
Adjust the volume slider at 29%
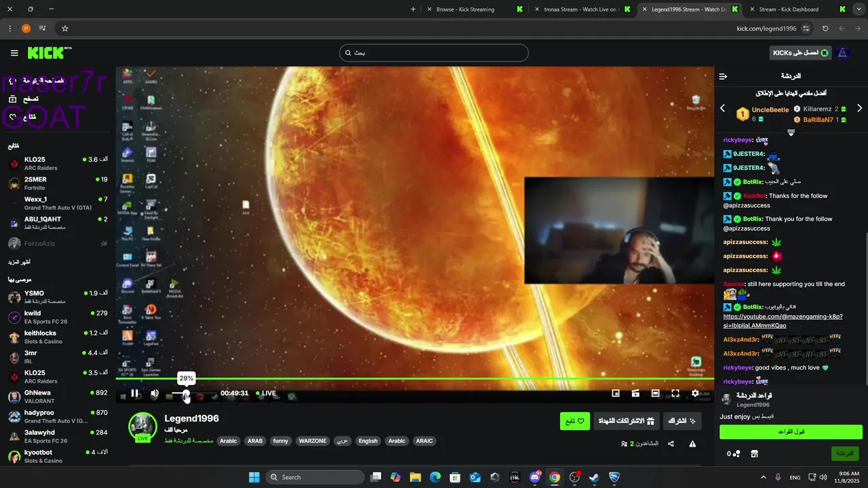[x=186, y=393]
